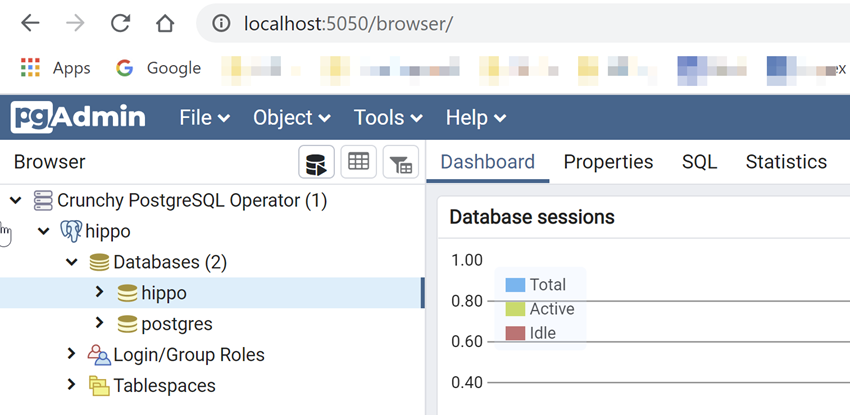Reload the page with refresh icon
Screen dimensions: 850x415
coord(120,23)
